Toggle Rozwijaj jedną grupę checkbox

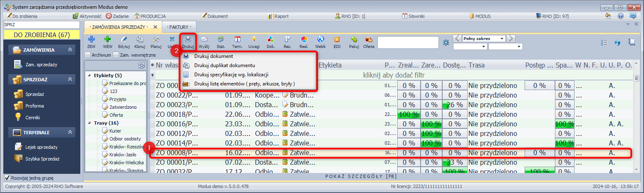click(x=7, y=178)
